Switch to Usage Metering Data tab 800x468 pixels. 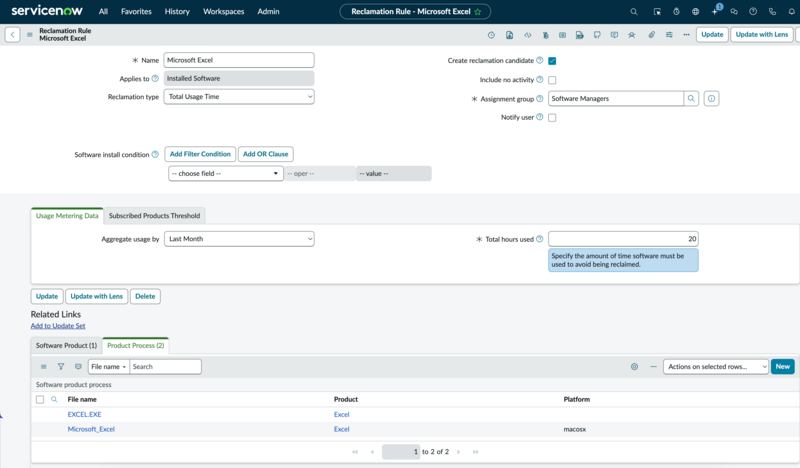[x=67, y=216]
